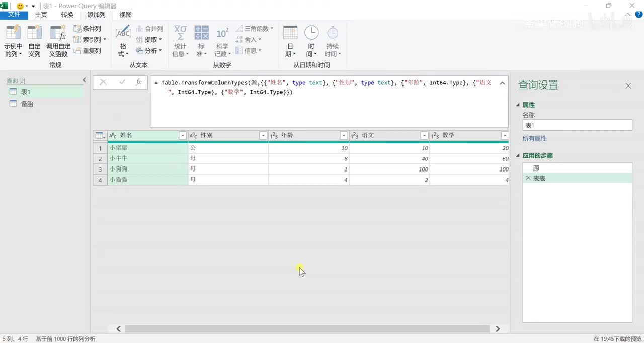
Task: Delete the 表表 applied step
Action: tap(528, 178)
